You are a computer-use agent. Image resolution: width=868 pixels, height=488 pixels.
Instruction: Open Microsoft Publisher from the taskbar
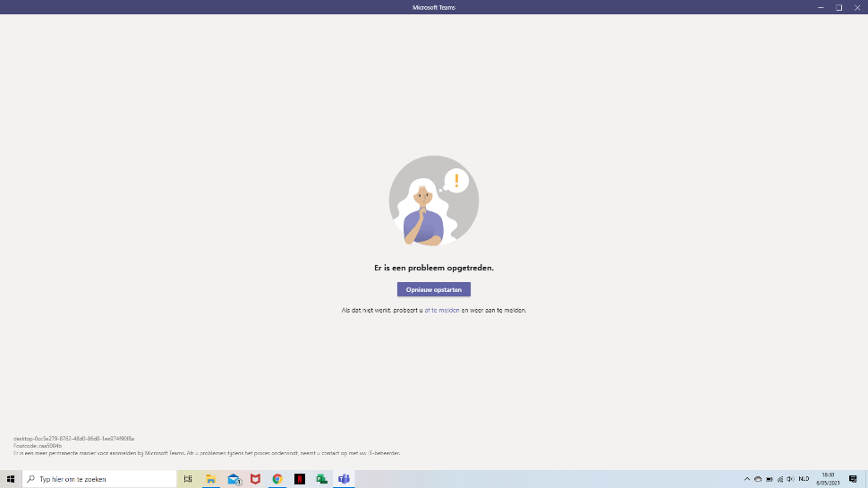321,478
